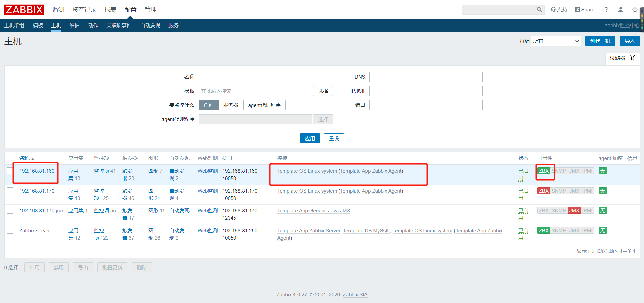Click ZBX badge for Zabbix server
644x303 pixels.
point(544,231)
